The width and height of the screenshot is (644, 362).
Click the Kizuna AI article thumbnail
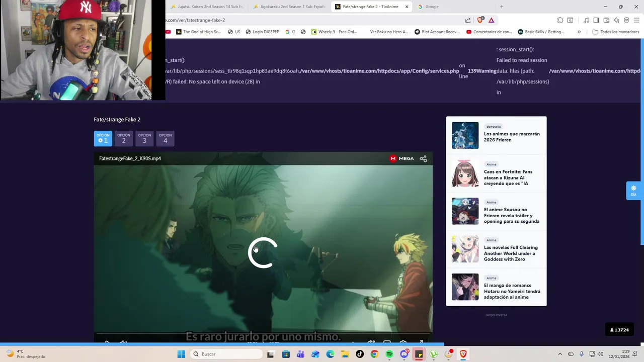pos(465,173)
